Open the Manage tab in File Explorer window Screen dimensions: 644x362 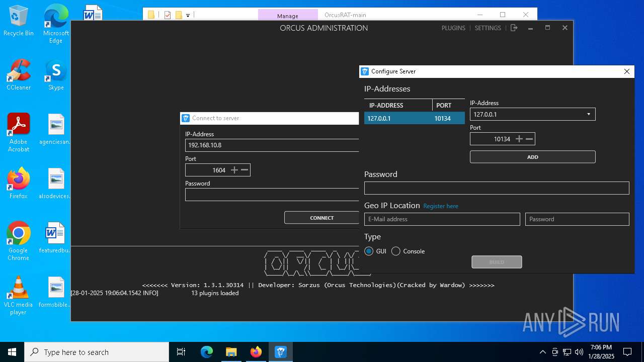point(288,16)
